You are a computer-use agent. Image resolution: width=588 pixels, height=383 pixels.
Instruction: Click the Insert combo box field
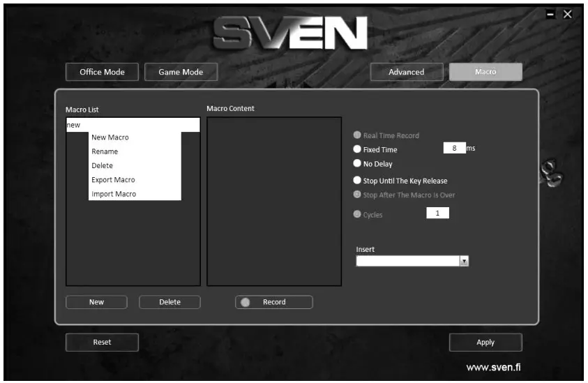(x=408, y=261)
